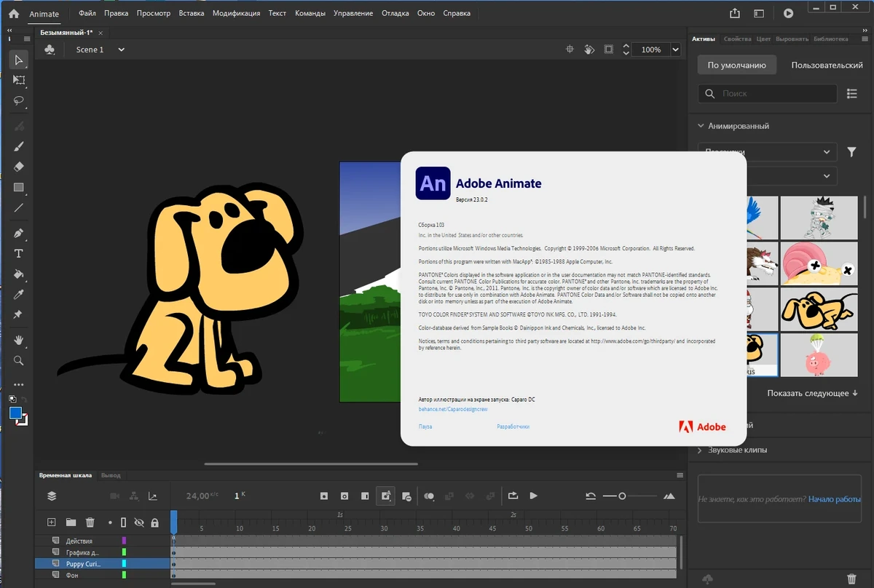The height and width of the screenshot is (588, 874).
Task: Toggle show all layers as outlines icon
Action: (123, 523)
